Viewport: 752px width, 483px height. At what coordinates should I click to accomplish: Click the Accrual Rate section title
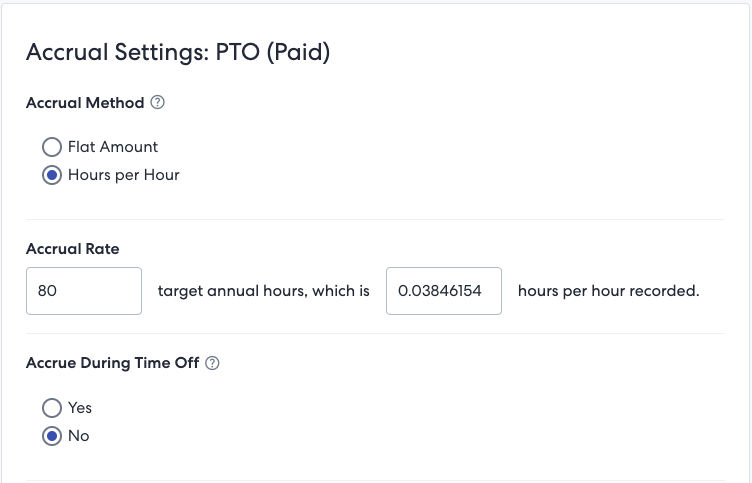coord(72,249)
